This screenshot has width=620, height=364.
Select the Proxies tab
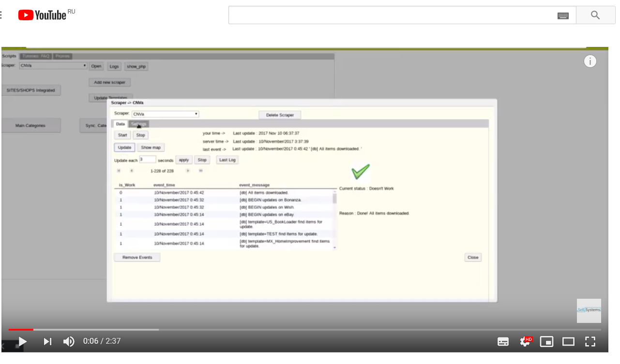click(x=62, y=56)
